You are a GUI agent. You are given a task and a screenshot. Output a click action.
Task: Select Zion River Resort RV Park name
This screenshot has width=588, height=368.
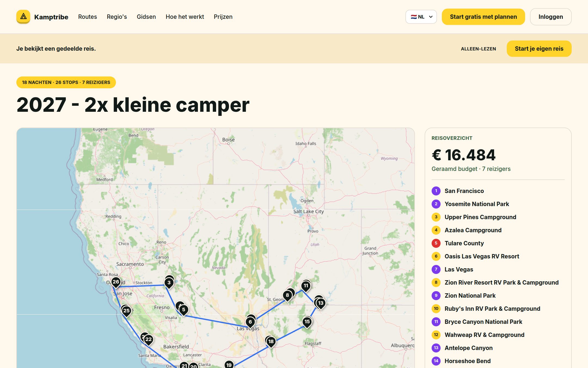501,282
